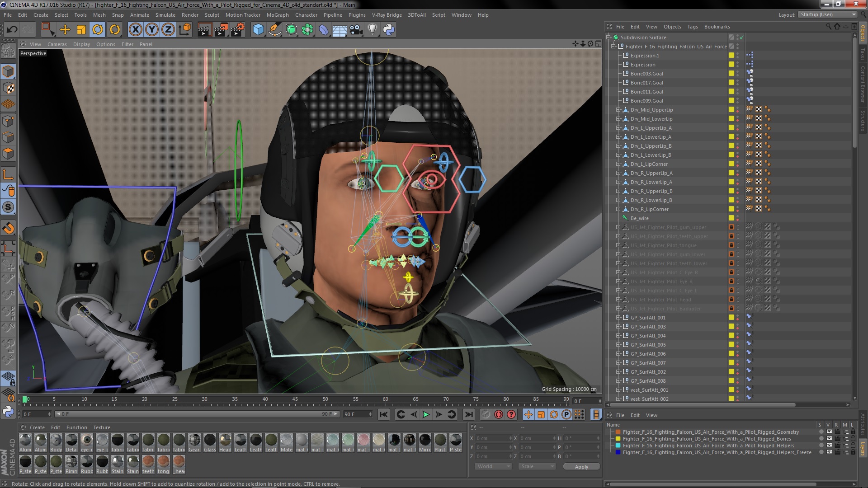868x488 pixels.
Task: Click the magnet tweak icon in left toolbar
Action: 8,228
